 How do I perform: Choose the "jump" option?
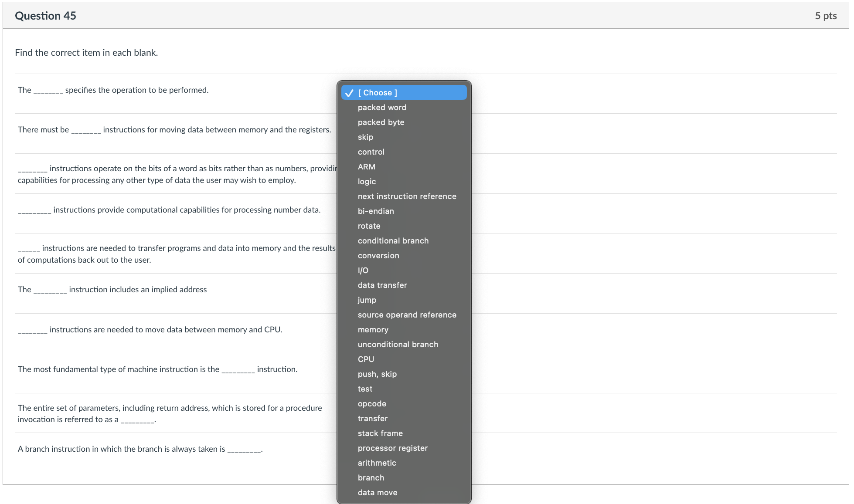[367, 300]
